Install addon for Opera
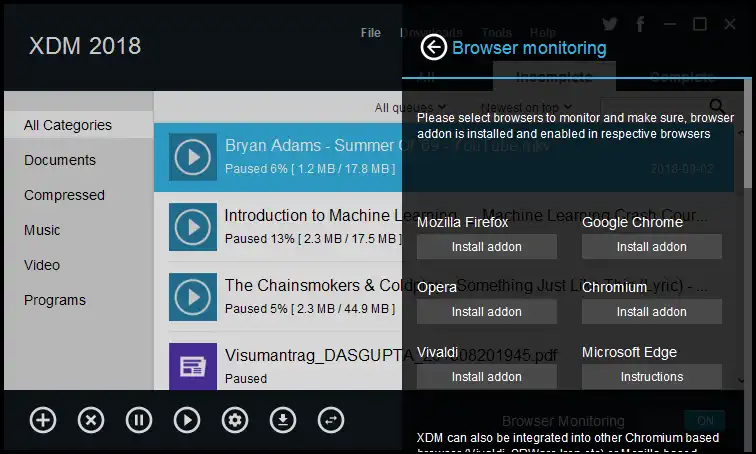Screen dimensions: 756x454 click(486, 312)
